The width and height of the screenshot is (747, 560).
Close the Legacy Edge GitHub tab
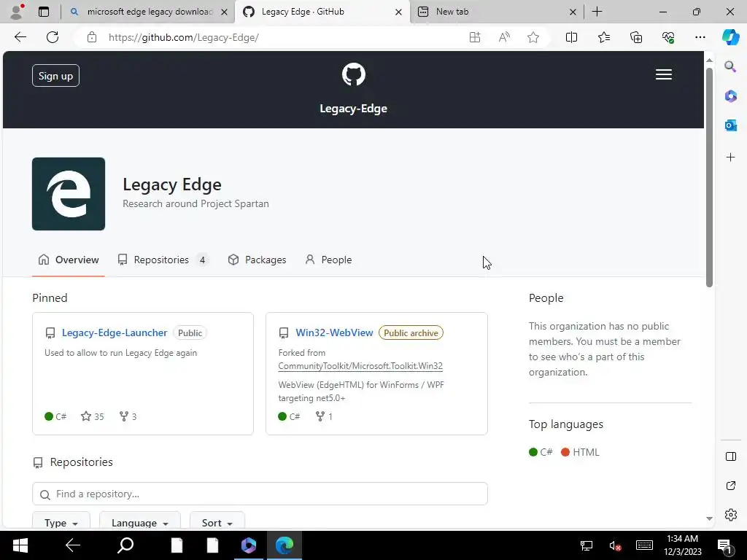pyautogui.click(x=398, y=12)
